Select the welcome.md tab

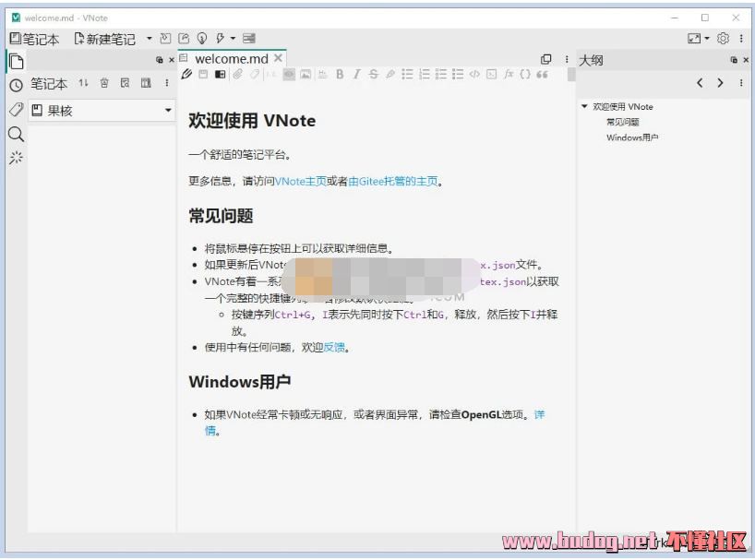pos(231,58)
